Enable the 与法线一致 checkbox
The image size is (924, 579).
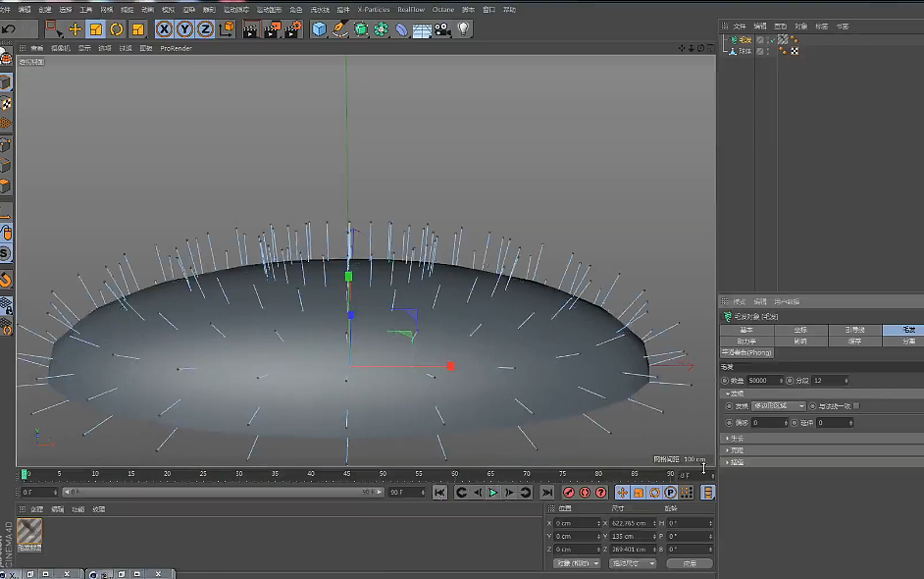tap(855, 405)
